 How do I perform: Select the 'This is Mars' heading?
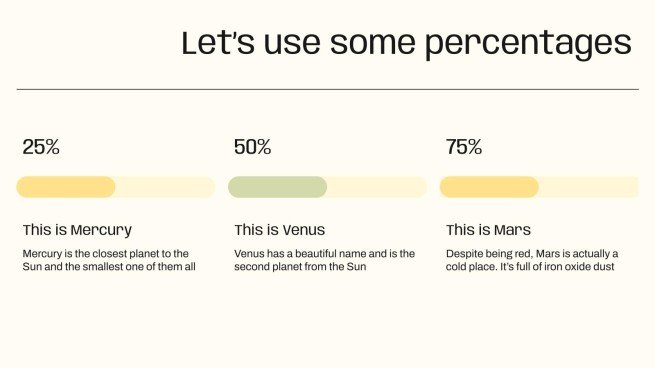[x=488, y=230]
